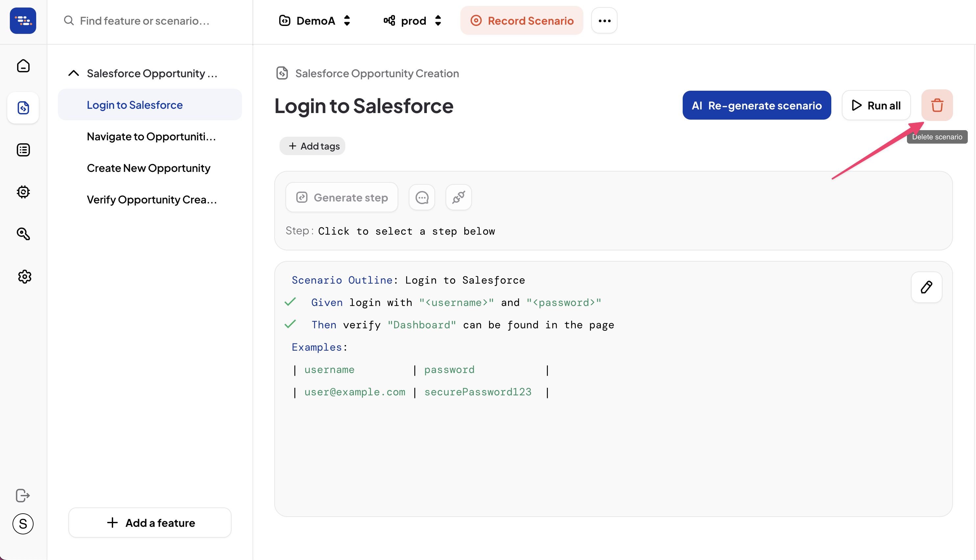Click the pencil edit icon in scenario
976x560 pixels.
pyautogui.click(x=926, y=287)
